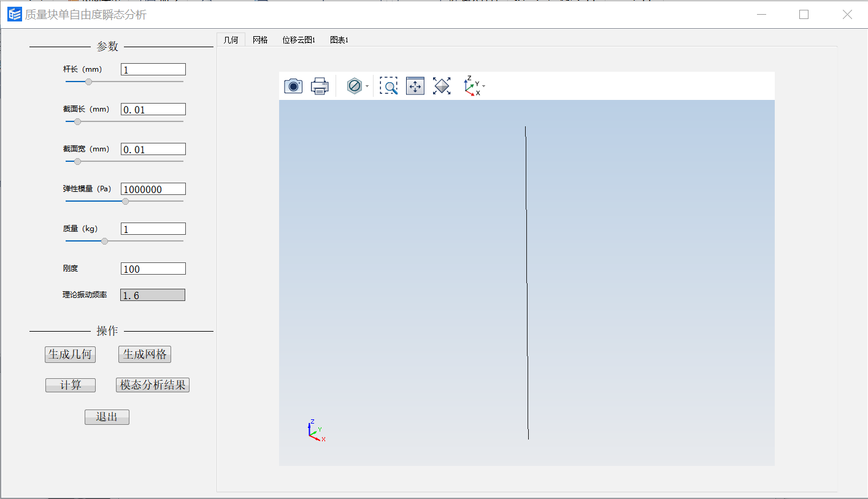The height and width of the screenshot is (499, 868).
Task: Click the zoom extents fit icon
Action: 442,86
